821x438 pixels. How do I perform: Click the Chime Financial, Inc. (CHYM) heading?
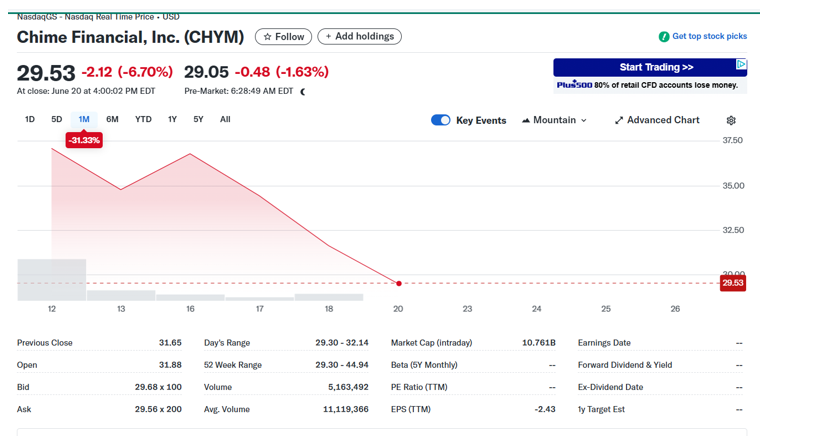130,37
